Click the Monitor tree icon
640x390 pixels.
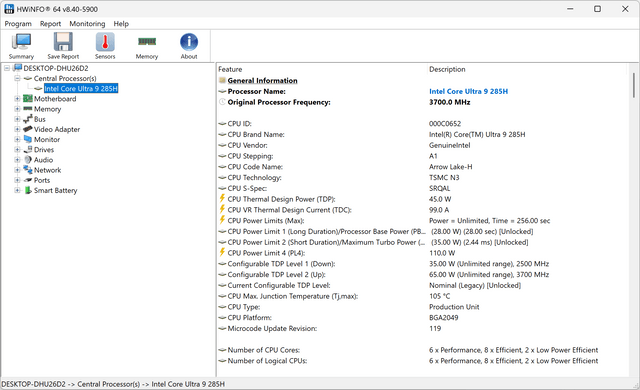point(28,139)
